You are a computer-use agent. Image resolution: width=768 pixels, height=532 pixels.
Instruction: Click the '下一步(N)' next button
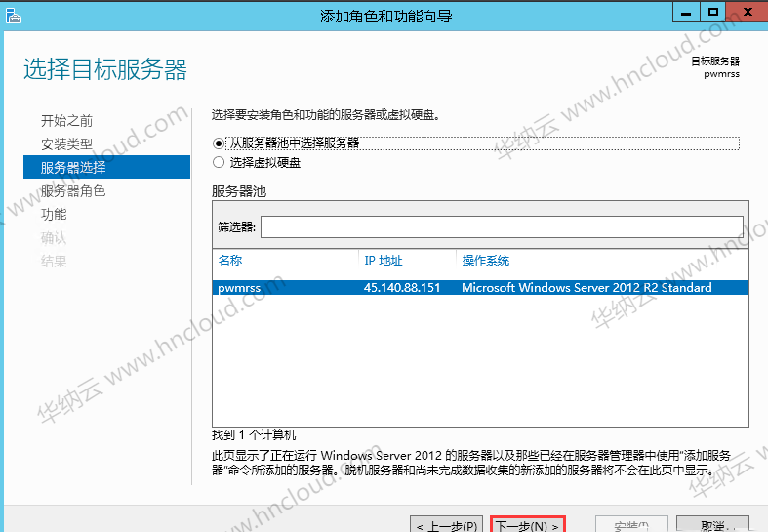point(528,525)
